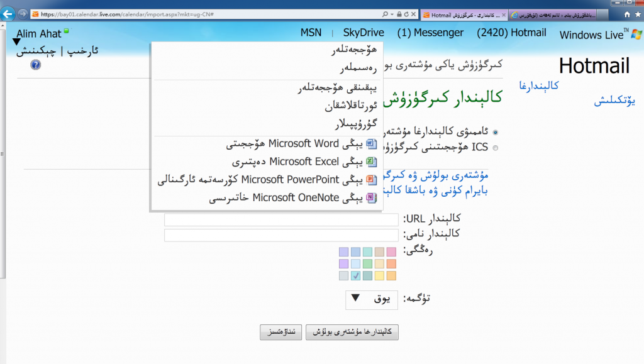The height and width of the screenshot is (364, 644).
Task: Click the calendar name input field
Action: coord(281,235)
